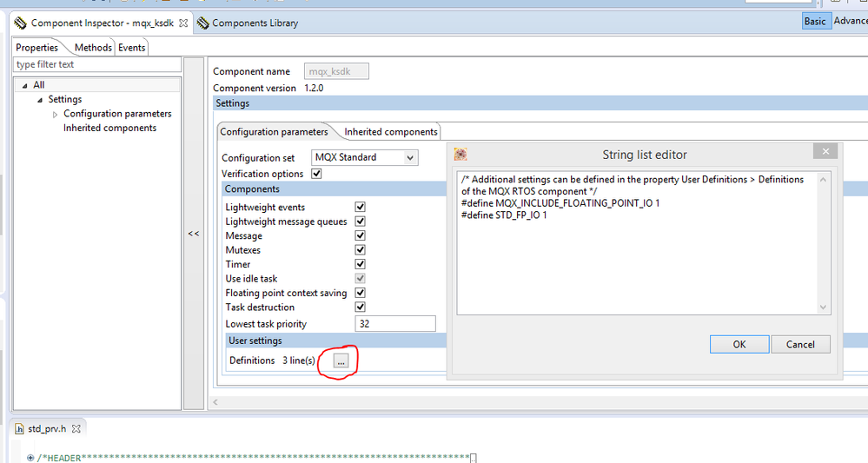
Task: Select Inherited components in the tree
Action: pyautogui.click(x=109, y=128)
